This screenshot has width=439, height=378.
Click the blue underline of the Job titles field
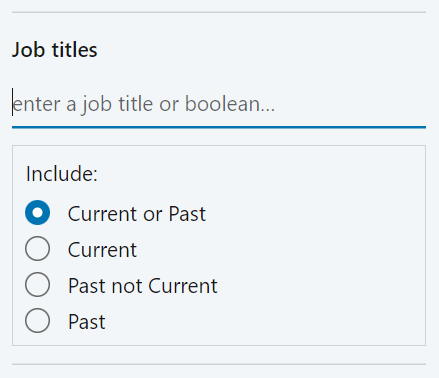pos(219,127)
